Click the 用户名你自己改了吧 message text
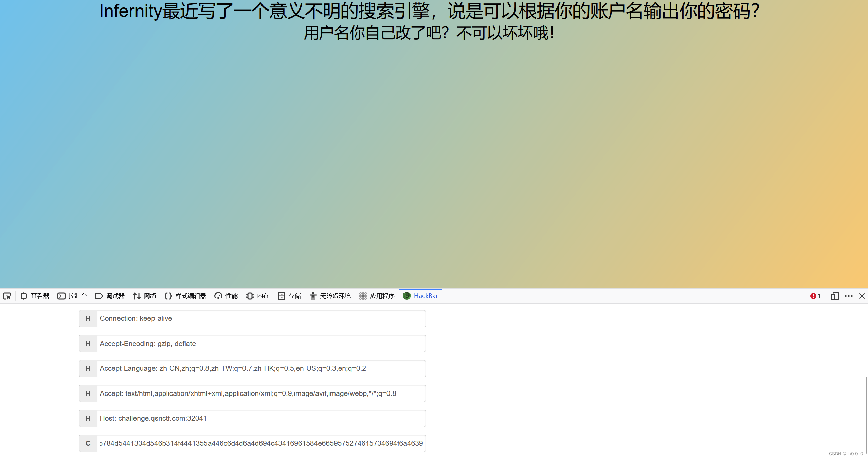 [429, 33]
